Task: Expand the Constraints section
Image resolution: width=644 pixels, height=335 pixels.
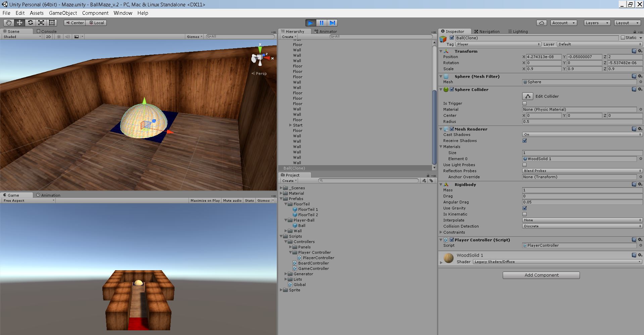Action: coord(441,232)
